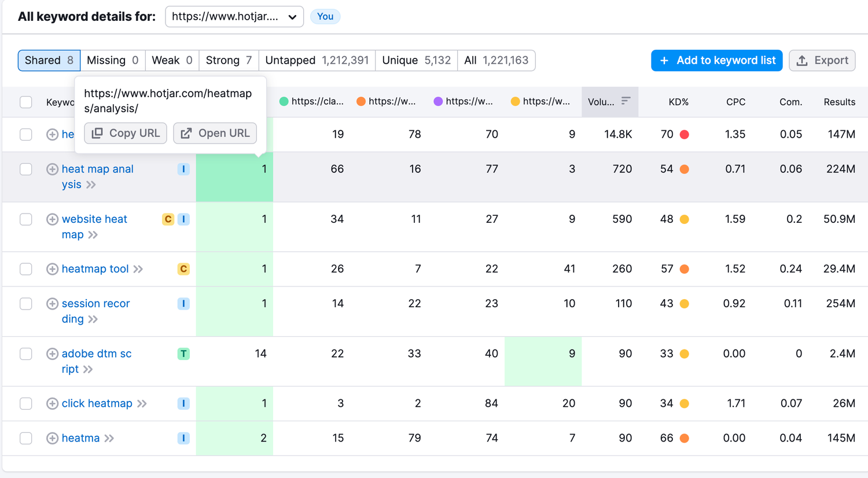Check the box for heatmap tool row

pyautogui.click(x=26, y=269)
